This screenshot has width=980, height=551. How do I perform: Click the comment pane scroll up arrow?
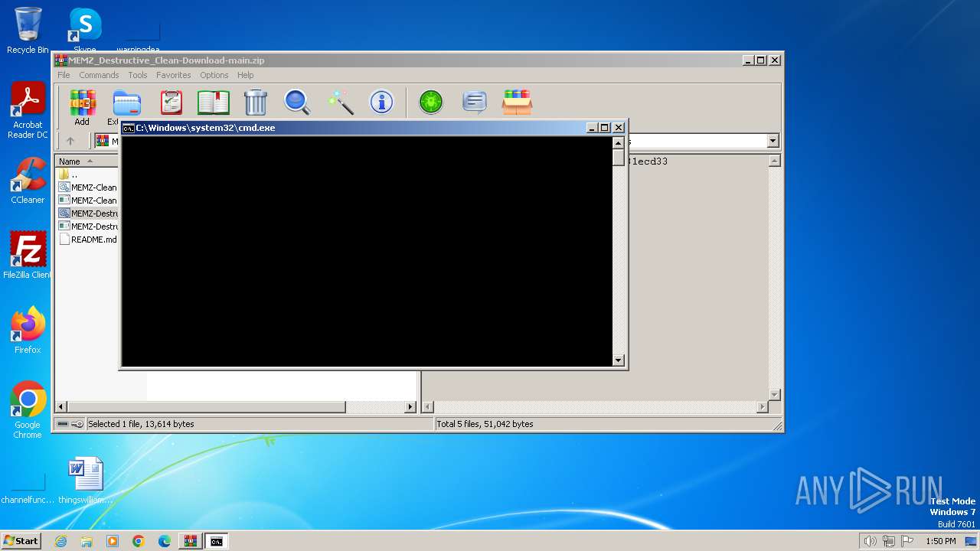pyautogui.click(x=774, y=161)
